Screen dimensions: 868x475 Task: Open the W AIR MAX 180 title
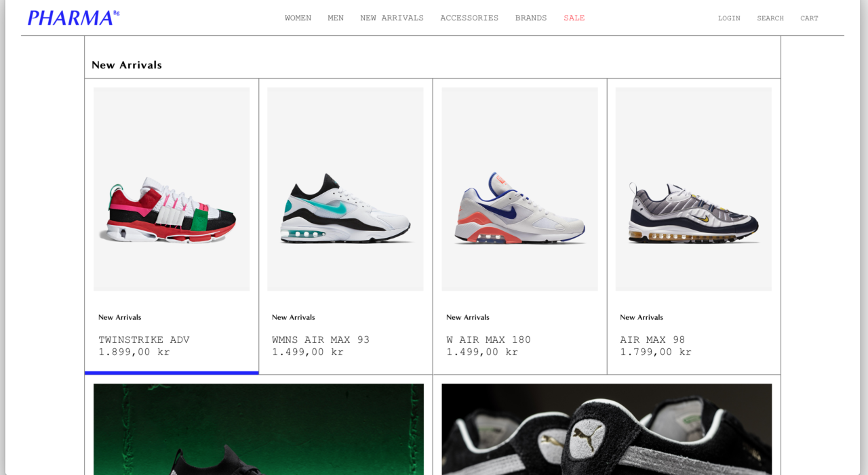(x=488, y=339)
